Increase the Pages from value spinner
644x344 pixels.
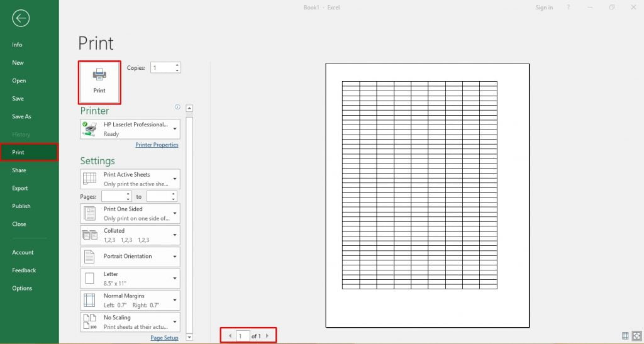[x=128, y=194]
